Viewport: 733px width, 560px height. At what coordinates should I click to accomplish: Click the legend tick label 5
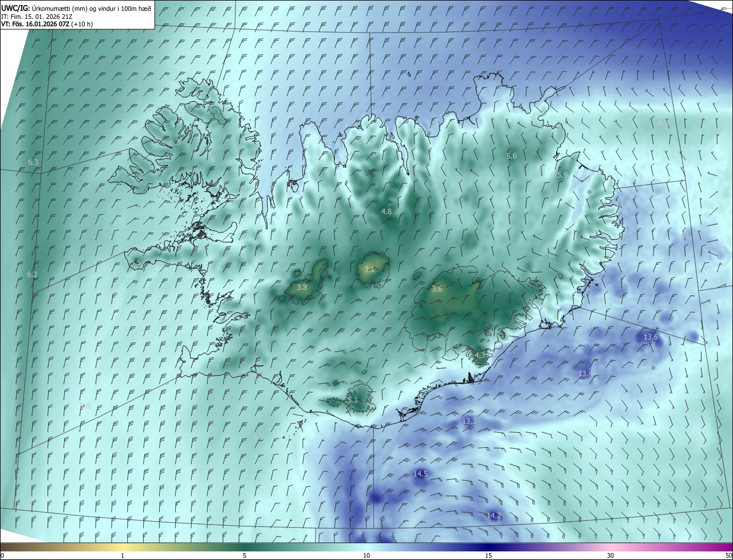coord(245,556)
